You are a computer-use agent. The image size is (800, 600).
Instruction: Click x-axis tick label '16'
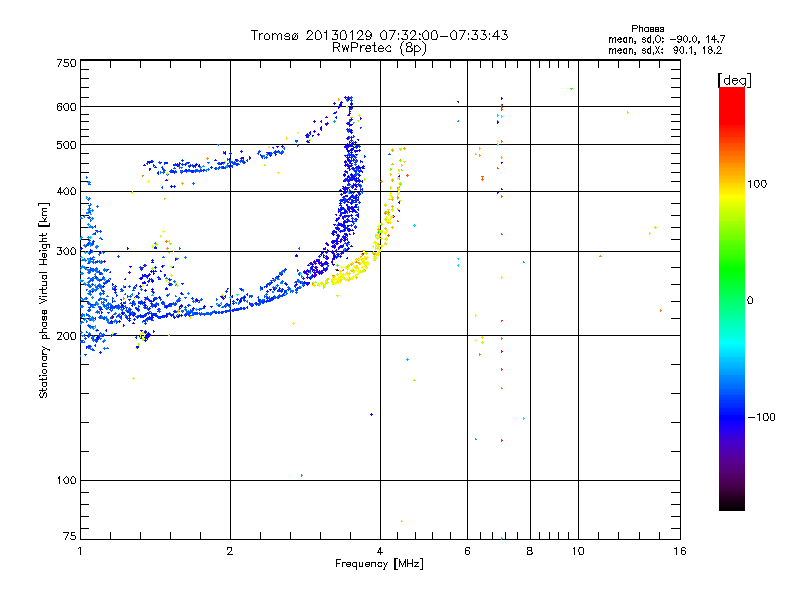point(680,551)
